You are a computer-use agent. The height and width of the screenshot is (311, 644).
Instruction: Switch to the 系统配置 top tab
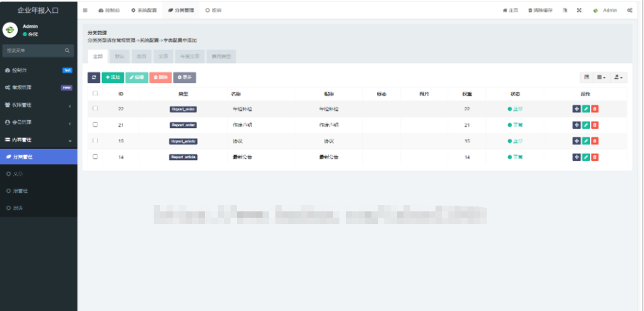tap(144, 11)
